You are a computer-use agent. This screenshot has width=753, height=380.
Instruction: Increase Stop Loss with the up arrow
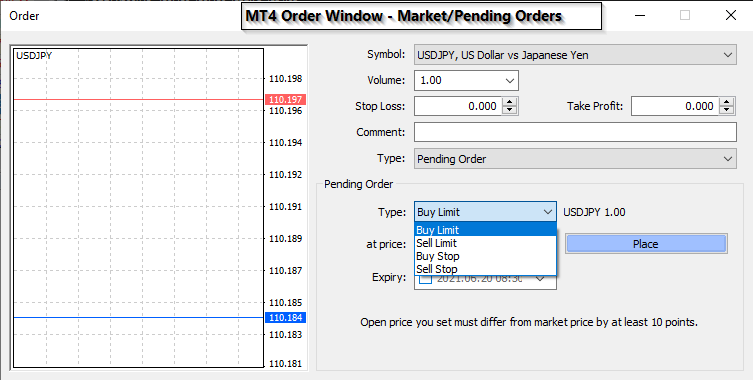[510, 102]
